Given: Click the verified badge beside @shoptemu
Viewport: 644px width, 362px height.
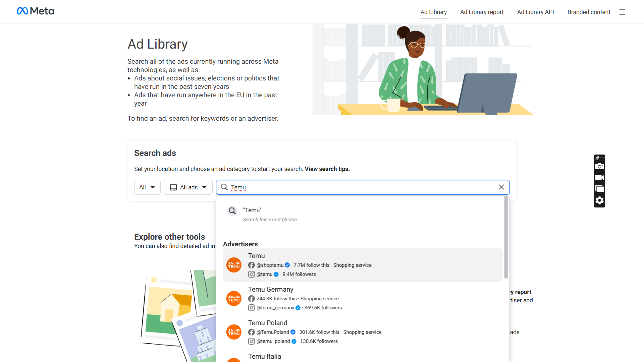Looking at the screenshot, I should [x=287, y=265].
